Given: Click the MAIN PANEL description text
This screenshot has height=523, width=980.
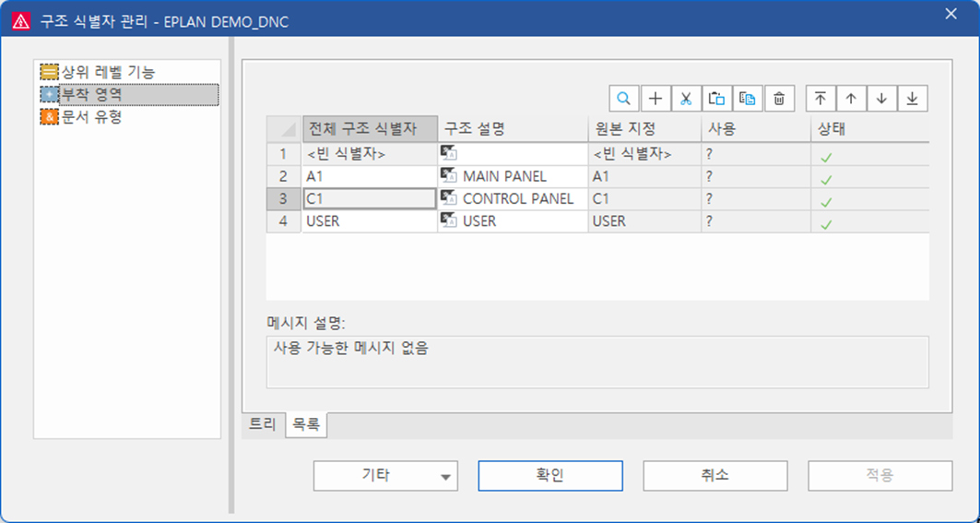Looking at the screenshot, I should [x=504, y=176].
